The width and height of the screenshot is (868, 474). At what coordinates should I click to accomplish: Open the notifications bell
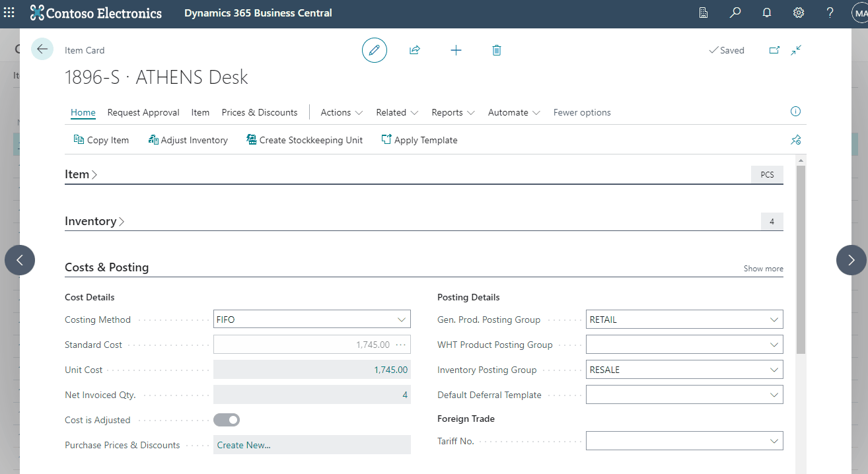coord(767,13)
